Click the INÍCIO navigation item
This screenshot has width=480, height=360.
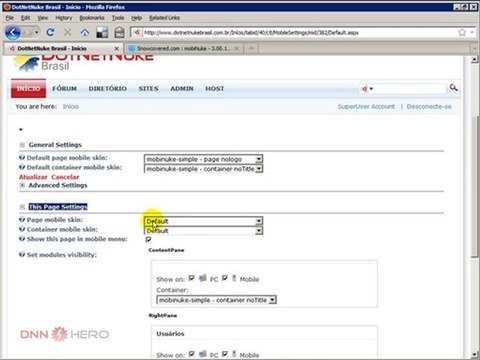[x=28, y=88]
